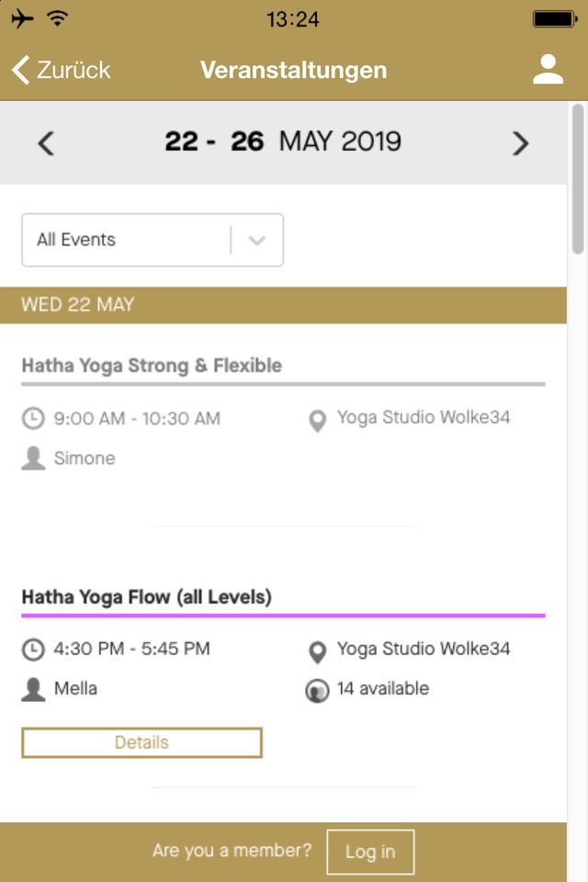Viewport: 588px width, 882px height.
Task: Open Details for Hatha Yoga Flow
Action: point(141,742)
